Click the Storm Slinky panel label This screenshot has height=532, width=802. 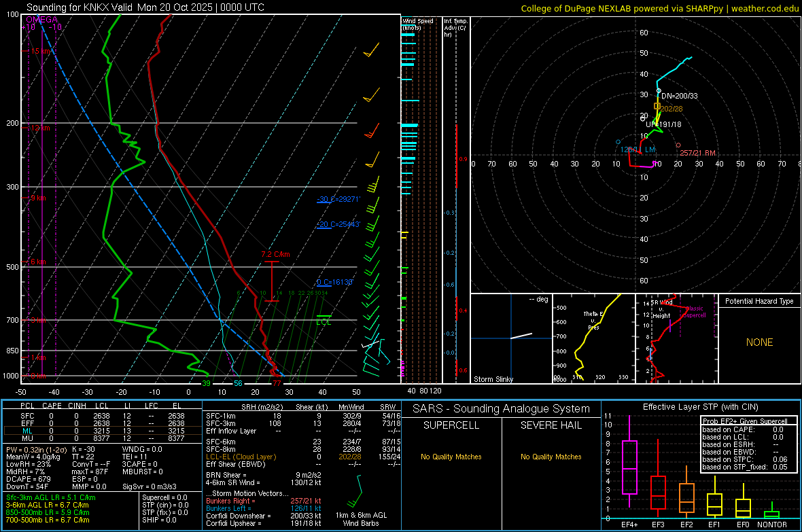(x=493, y=379)
